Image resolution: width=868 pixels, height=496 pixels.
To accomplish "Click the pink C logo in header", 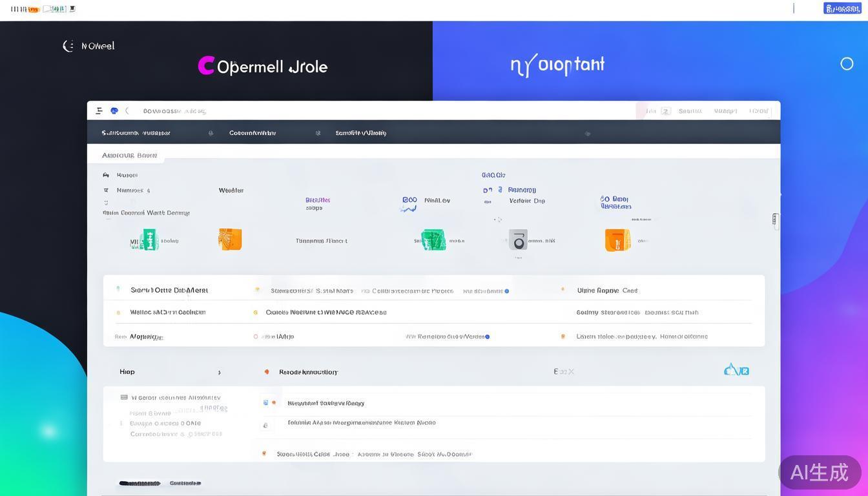I will coord(206,65).
